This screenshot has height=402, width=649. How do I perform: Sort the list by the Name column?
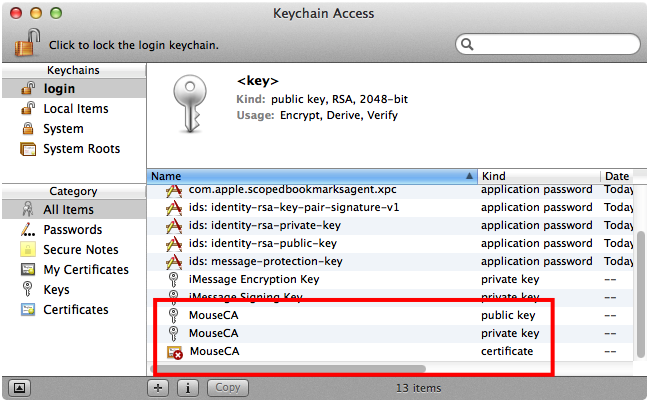click(312, 176)
